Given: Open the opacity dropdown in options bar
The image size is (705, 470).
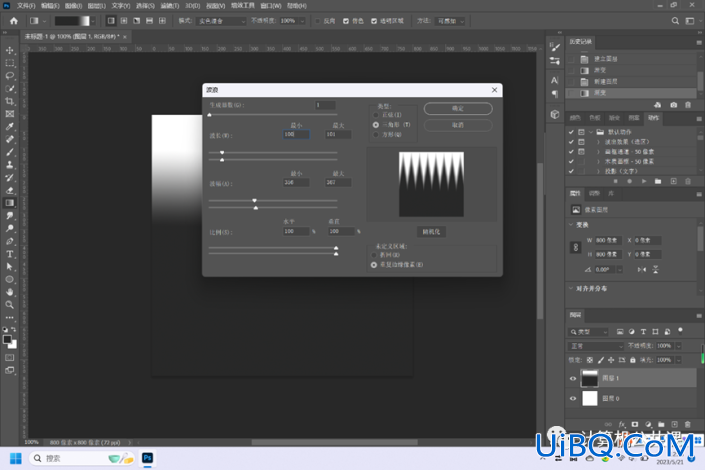Looking at the screenshot, I should 302,21.
